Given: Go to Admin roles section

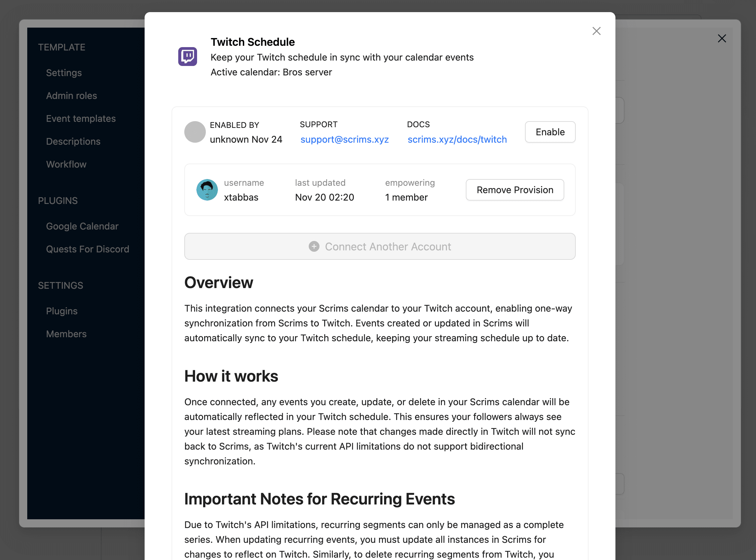Looking at the screenshot, I should coord(72,96).
